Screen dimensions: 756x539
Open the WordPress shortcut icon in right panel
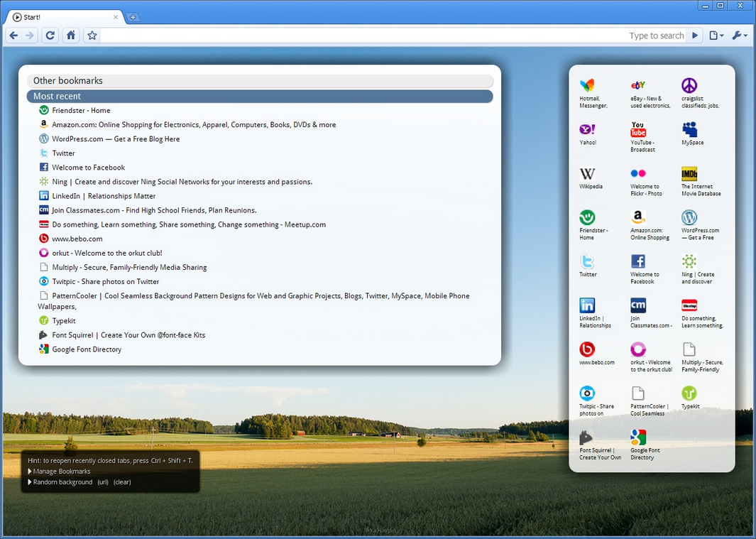[689, 217]
